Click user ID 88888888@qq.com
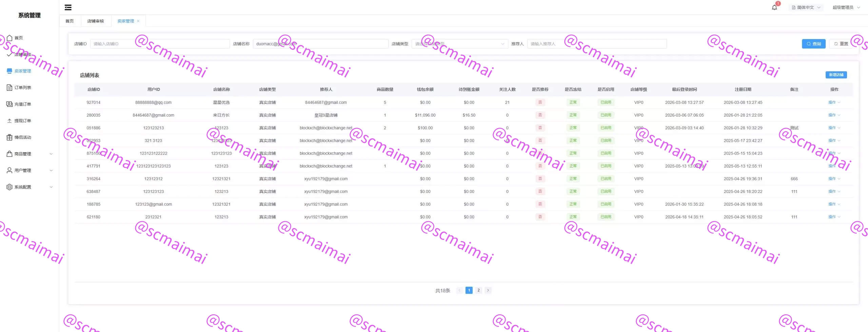Screen dimensions: 868x332 [x=153, y=102]
